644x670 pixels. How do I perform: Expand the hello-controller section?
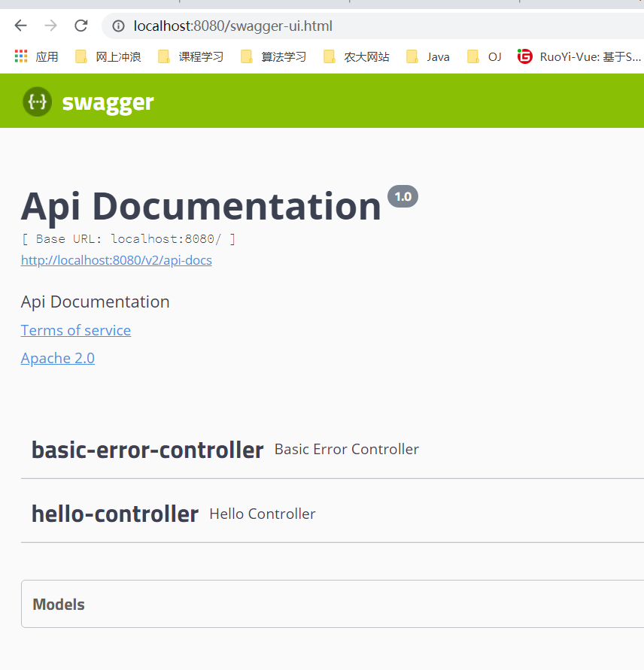115,514
